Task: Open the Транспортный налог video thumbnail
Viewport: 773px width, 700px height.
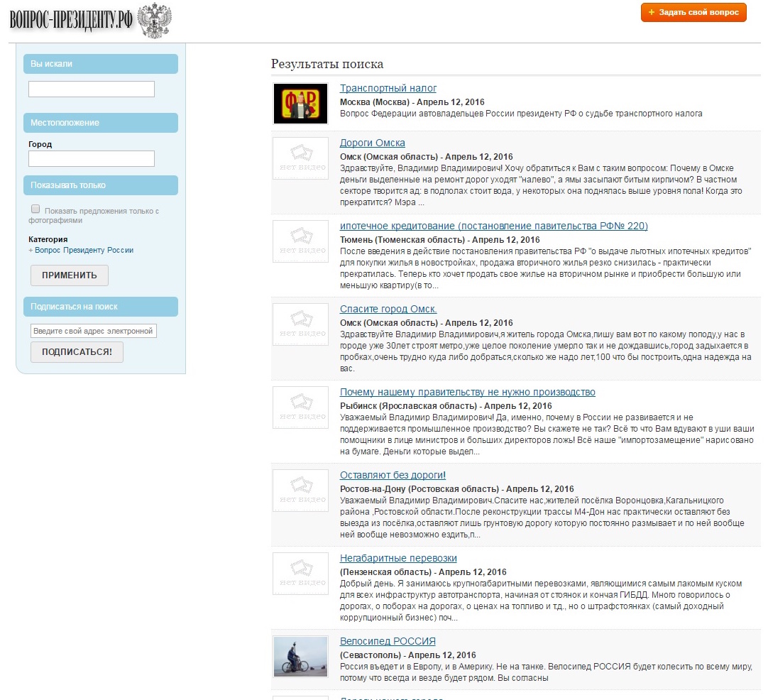Action: pyautogui.click(x=300, y=103)
